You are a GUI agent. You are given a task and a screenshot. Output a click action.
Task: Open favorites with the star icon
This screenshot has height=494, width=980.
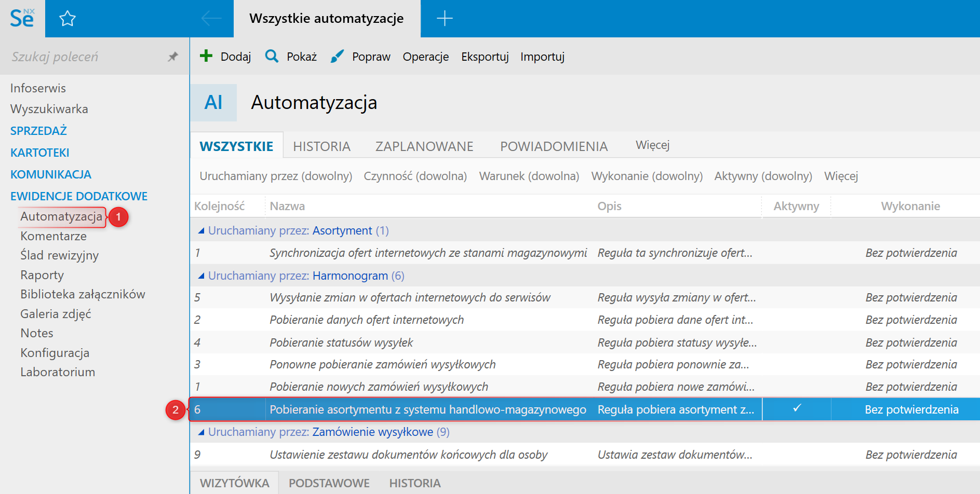click(x=68, y=19)
